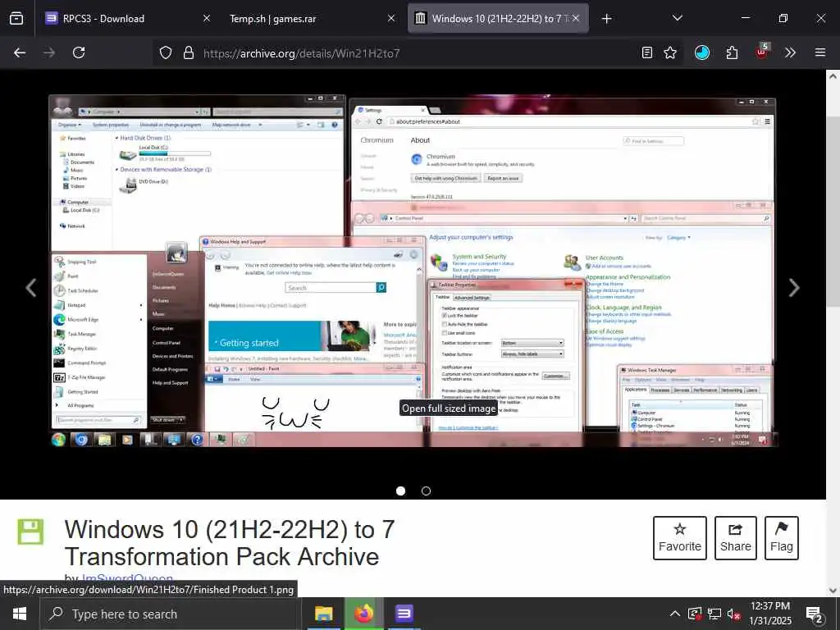840x630 pixels.
Task: Close the RPCS3 - Download tab
Action: click(x=206, y=18)
